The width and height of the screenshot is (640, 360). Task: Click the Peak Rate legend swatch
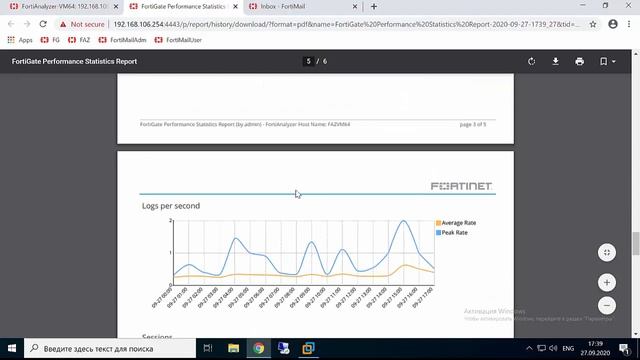[x=438, y=233]
